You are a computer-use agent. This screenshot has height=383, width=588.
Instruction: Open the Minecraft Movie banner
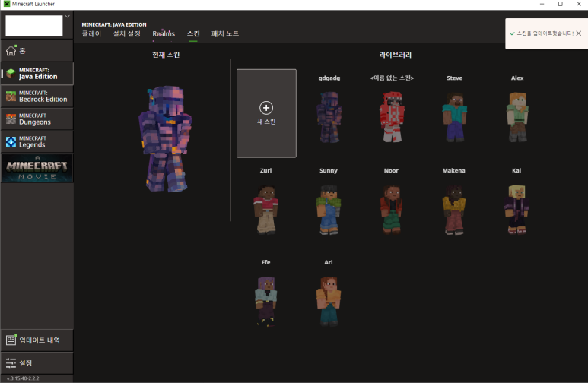37,168
